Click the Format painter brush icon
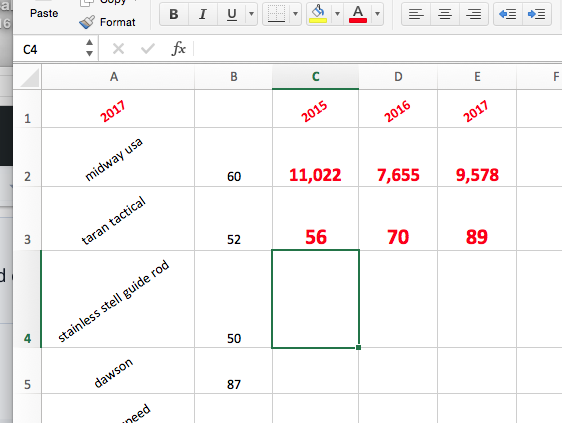 87,22
